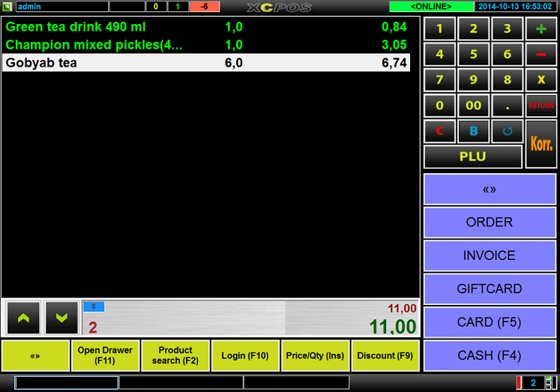Expand the right payment panel «» button
560x392 pixels.
(x=489, y=190)
